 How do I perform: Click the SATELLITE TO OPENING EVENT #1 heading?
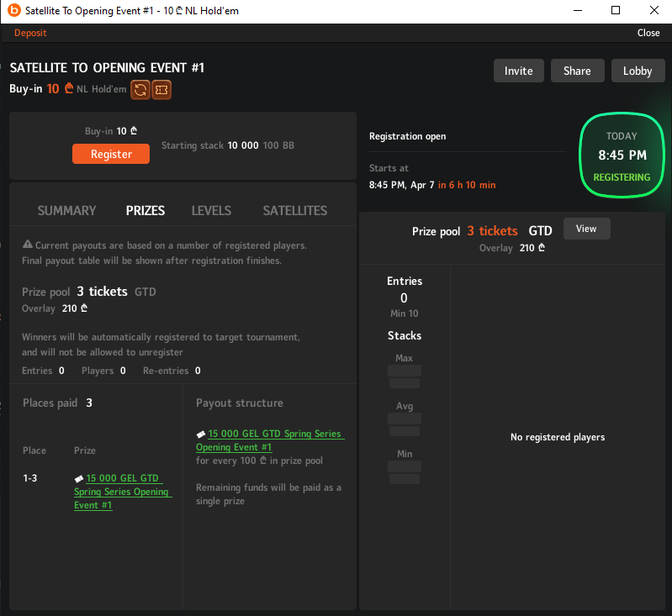click(107, 68)
